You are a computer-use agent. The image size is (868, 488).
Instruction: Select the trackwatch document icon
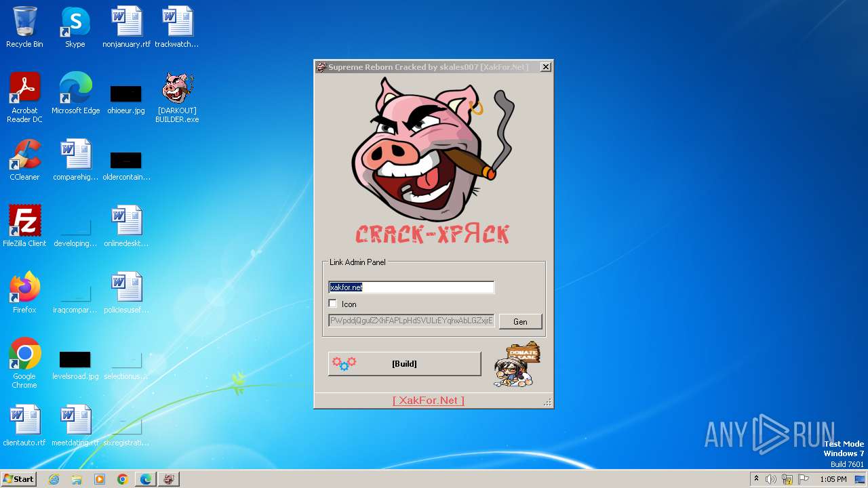click(x=177, y=27)
